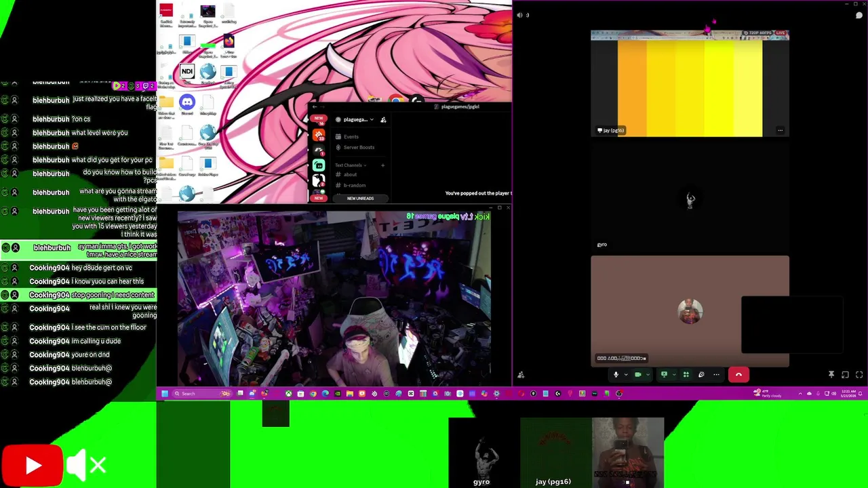868x488 pixels.
Task: Open Task View on the taskbar
Action: (240, 393)
